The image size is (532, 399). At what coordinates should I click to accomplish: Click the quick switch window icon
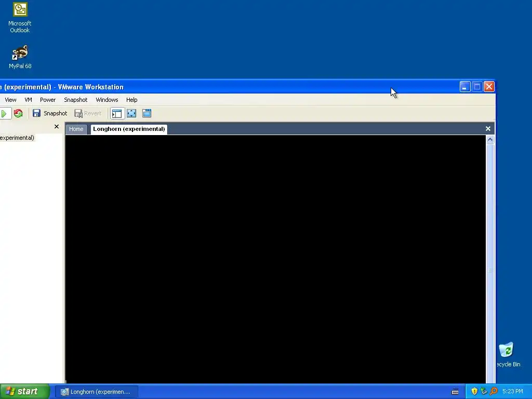coord(147,113)
